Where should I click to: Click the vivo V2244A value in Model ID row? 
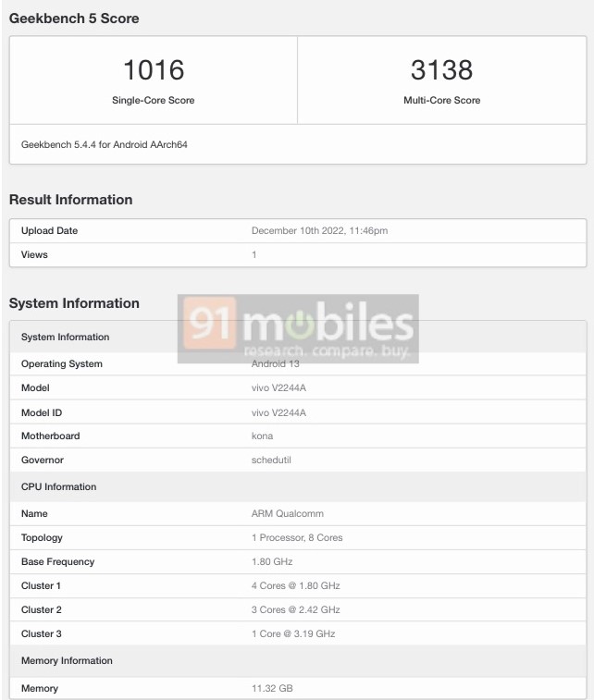tap(278, 413)
